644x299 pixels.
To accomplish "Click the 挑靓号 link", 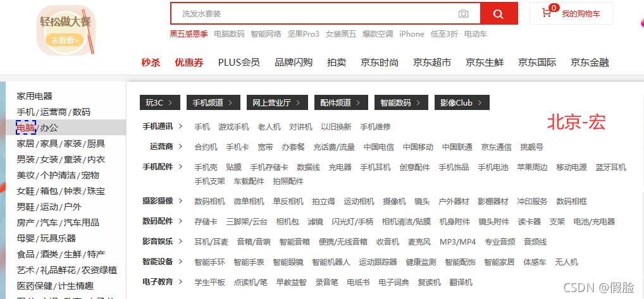I will 531,147.
